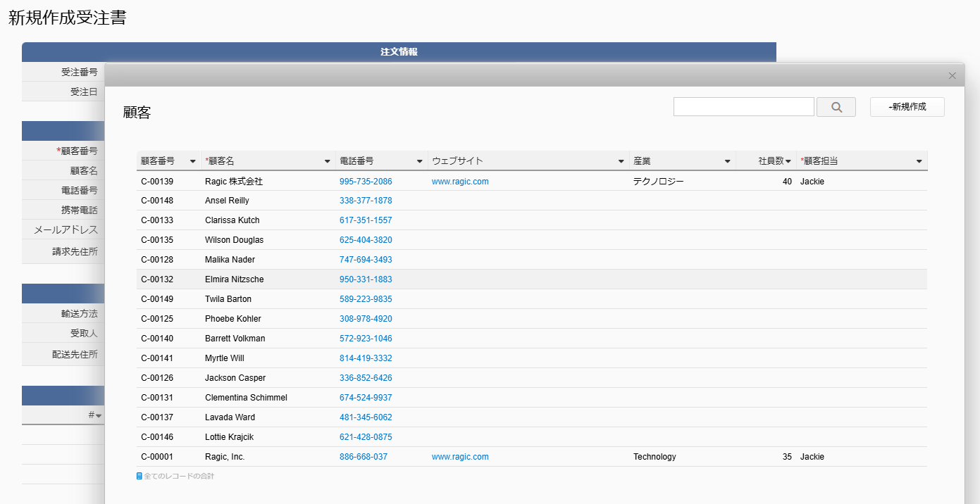Select customer C-00148 Ansel Reilly
This screenshot has width=980, height=504.
(227, 201)
